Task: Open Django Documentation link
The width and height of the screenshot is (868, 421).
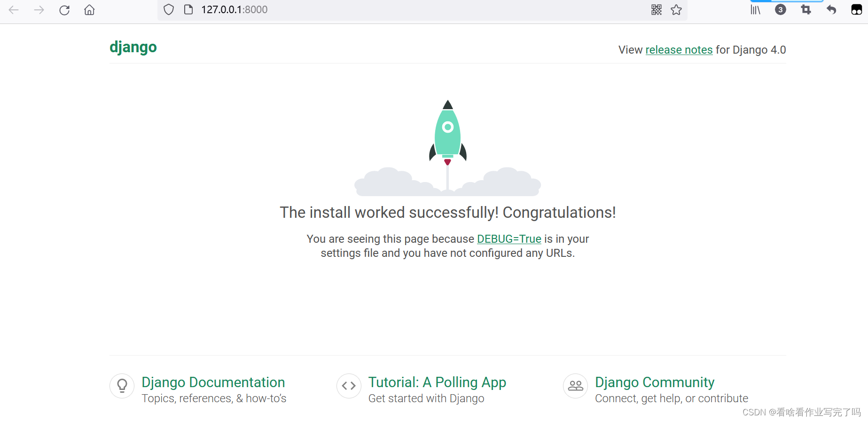Action: pos(213,382)
